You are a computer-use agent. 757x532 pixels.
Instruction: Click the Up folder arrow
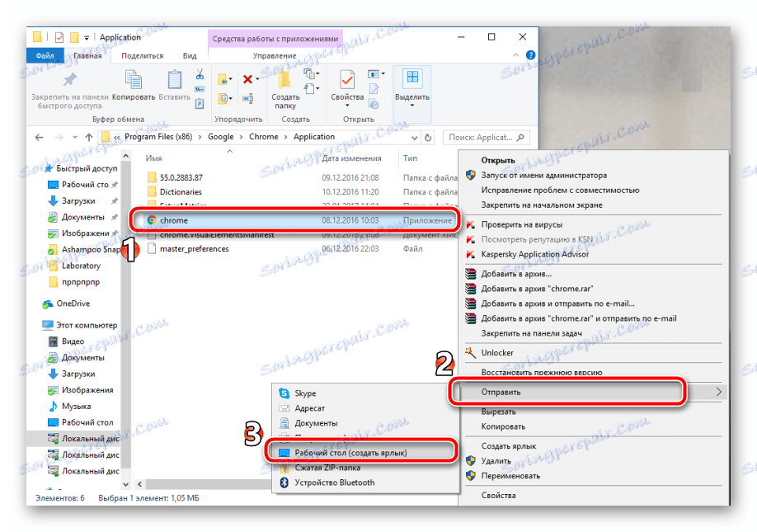[x=89, y=137]
